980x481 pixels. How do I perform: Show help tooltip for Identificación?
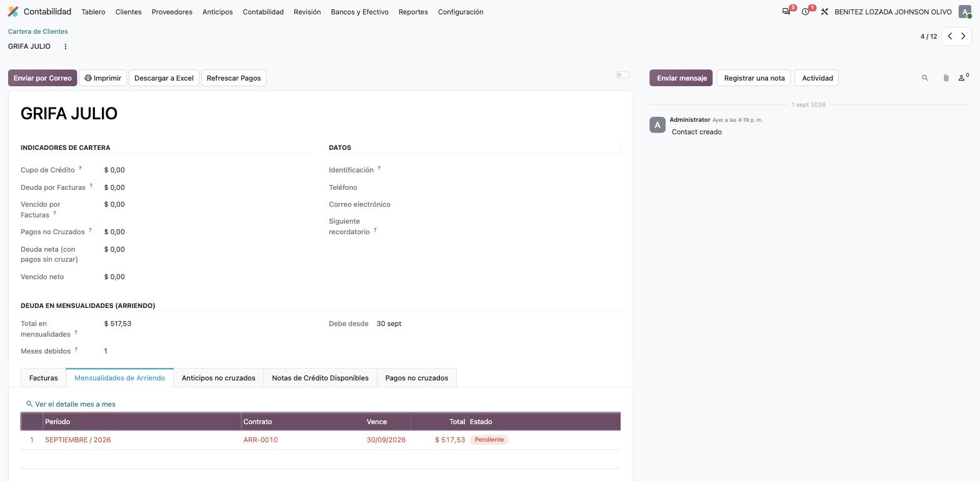point(379,168)
